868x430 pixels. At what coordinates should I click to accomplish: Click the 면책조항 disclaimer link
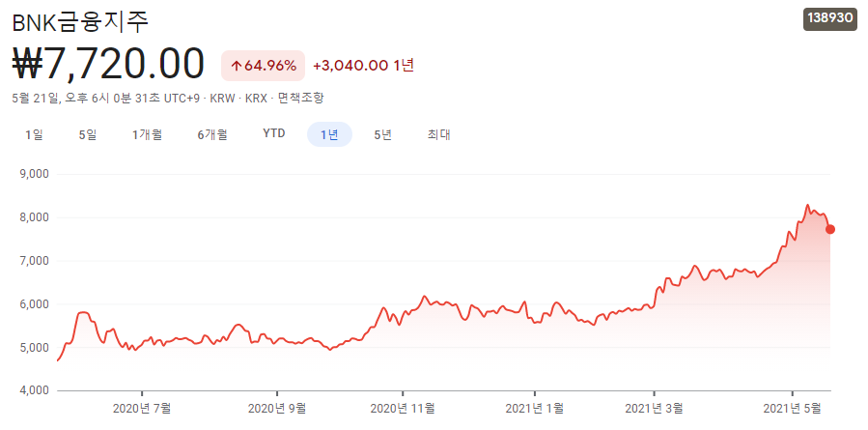tap(300, 99)
